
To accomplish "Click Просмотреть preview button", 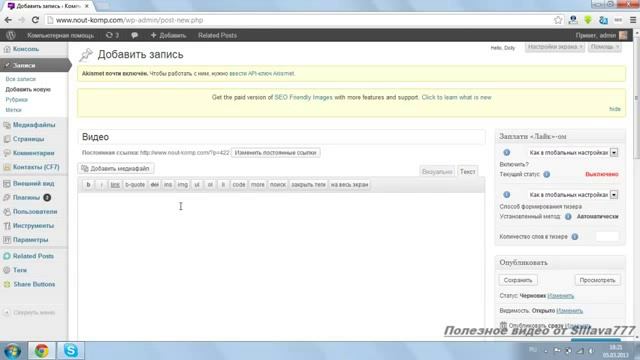I will click(x=597, y=280).
